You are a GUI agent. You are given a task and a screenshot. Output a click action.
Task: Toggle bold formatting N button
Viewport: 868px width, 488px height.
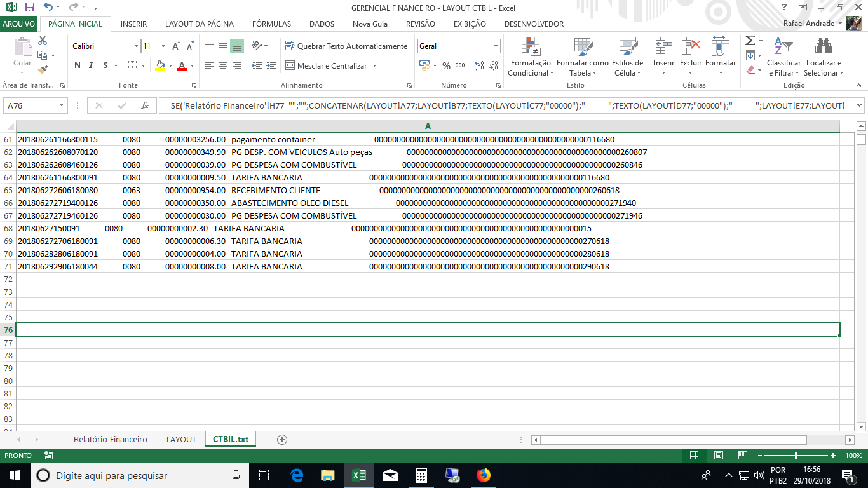point(78,65)
